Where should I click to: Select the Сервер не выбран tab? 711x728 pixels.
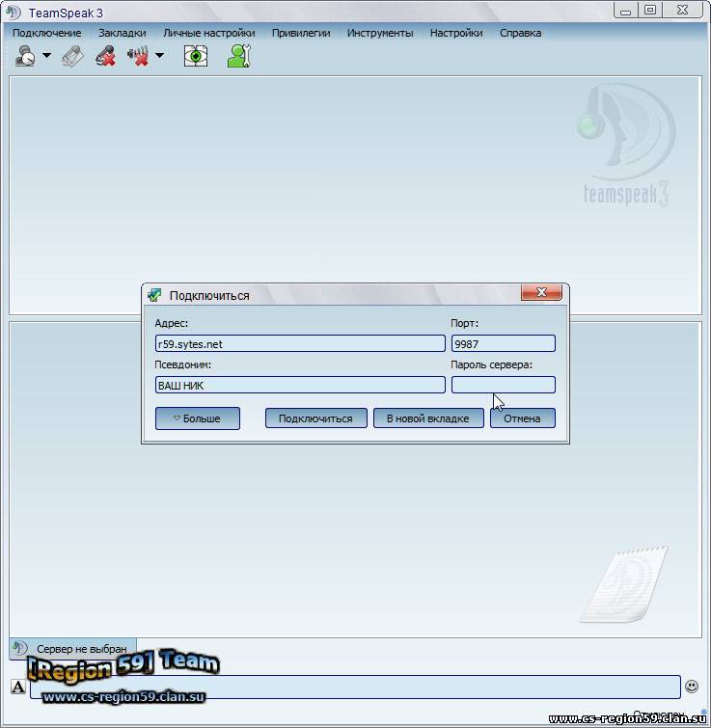(73, 649)
